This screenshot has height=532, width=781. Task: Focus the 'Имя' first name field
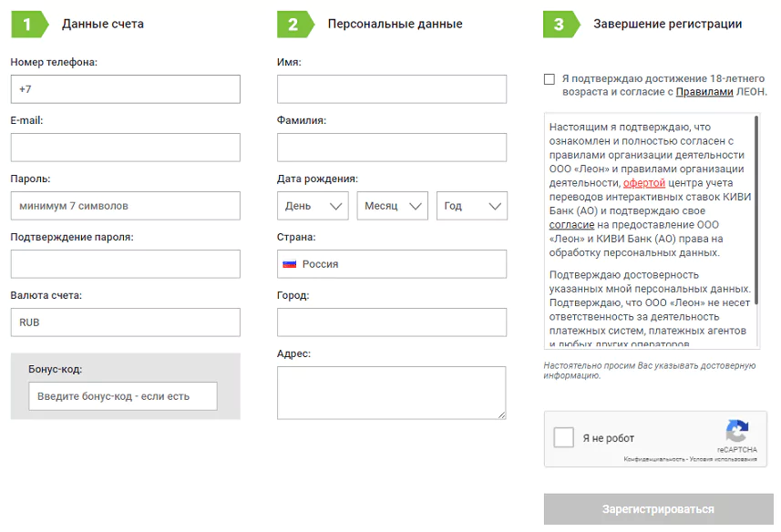[392, 89]
